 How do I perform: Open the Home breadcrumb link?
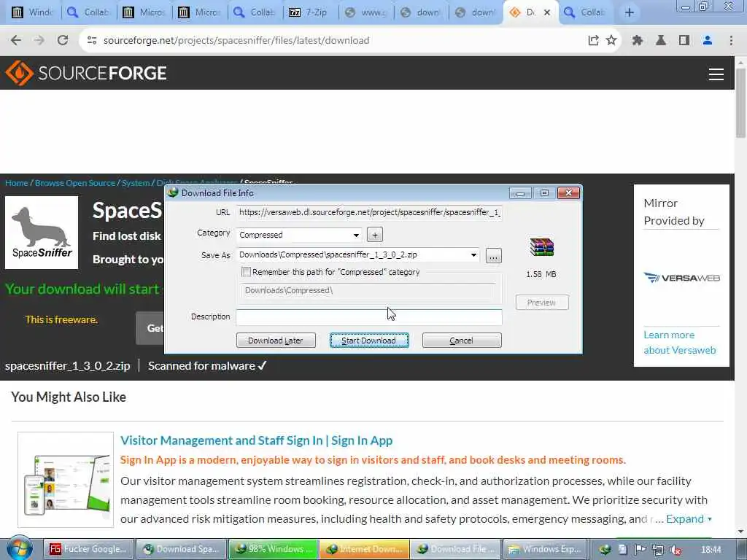point(17,183)
